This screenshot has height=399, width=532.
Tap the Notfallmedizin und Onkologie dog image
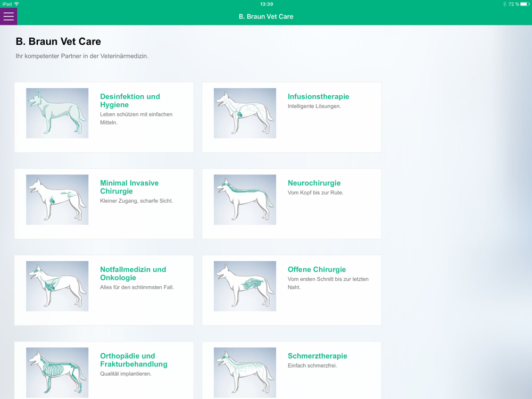pos(57,286)
